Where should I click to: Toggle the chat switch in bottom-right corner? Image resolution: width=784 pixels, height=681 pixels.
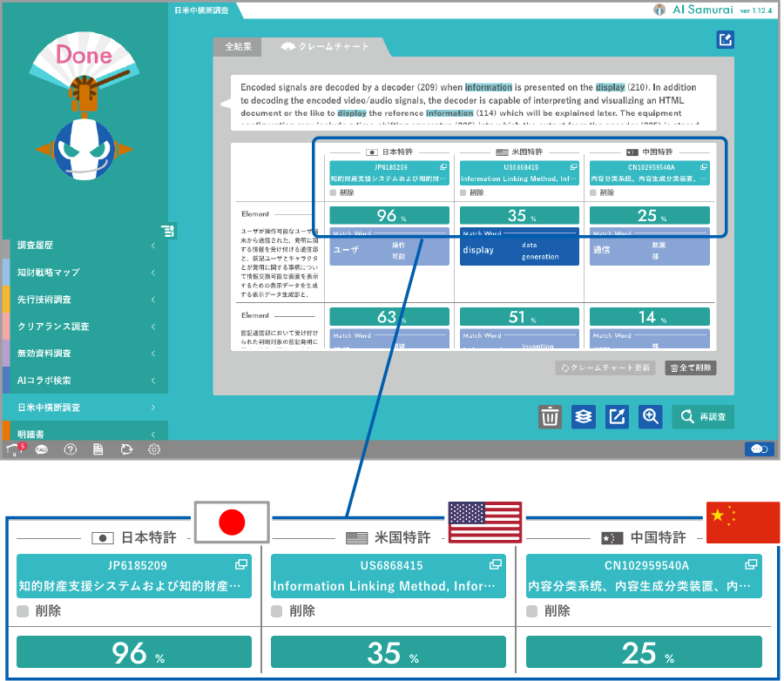(x=758, y=449)
